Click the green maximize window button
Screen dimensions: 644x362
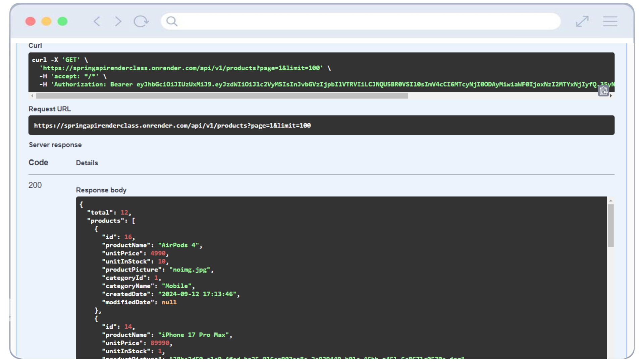click(x=62, y=21)
